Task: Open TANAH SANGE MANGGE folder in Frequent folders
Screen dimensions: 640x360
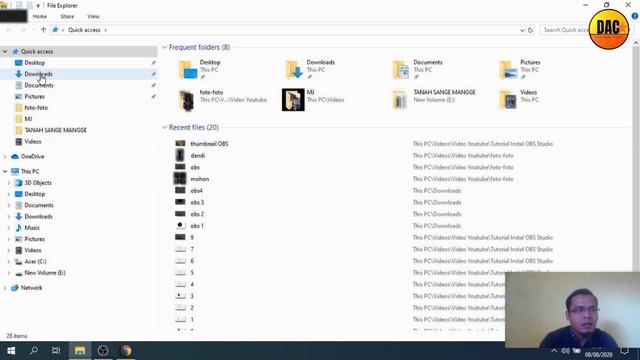Action: [400, 100]
